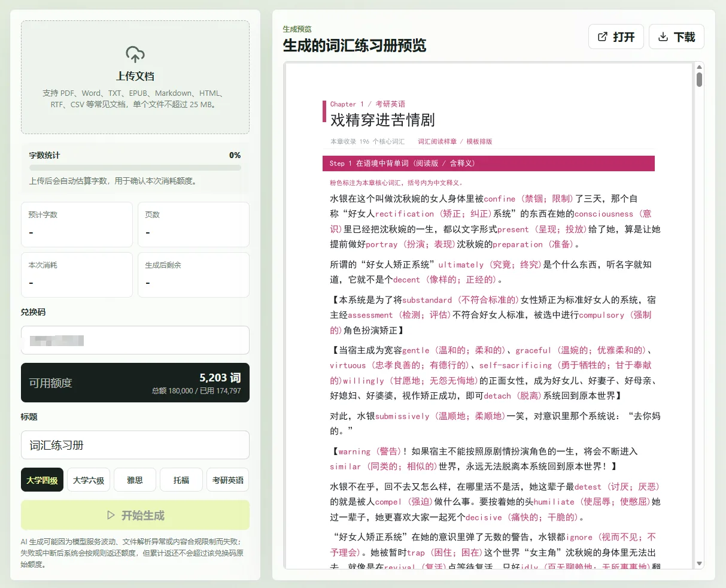
Task: Click the play triangle icon on 开始生成
Action: pyautogui.click(x=111, y=515)
